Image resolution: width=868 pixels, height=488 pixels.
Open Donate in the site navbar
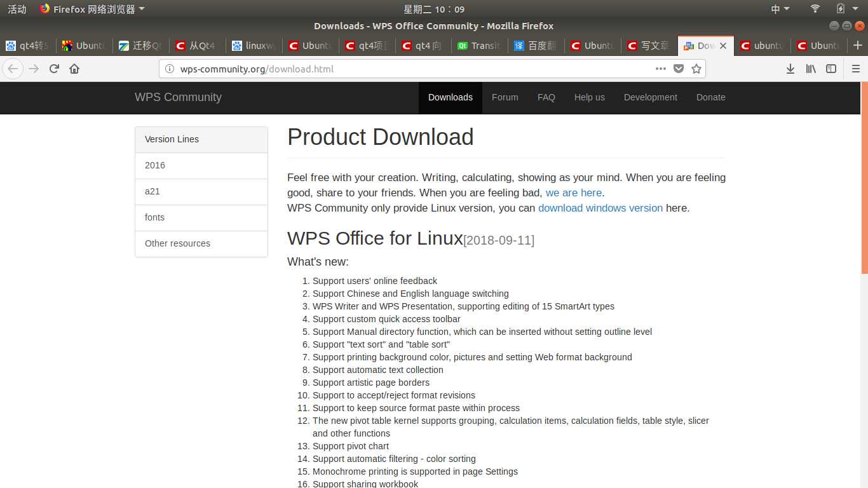click(x=711, y=97)
